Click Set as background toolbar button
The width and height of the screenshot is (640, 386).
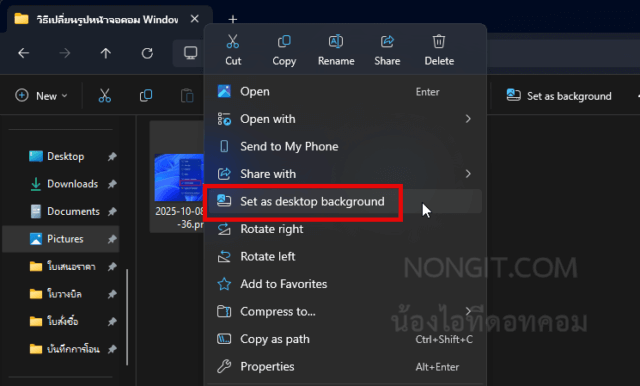559,96
